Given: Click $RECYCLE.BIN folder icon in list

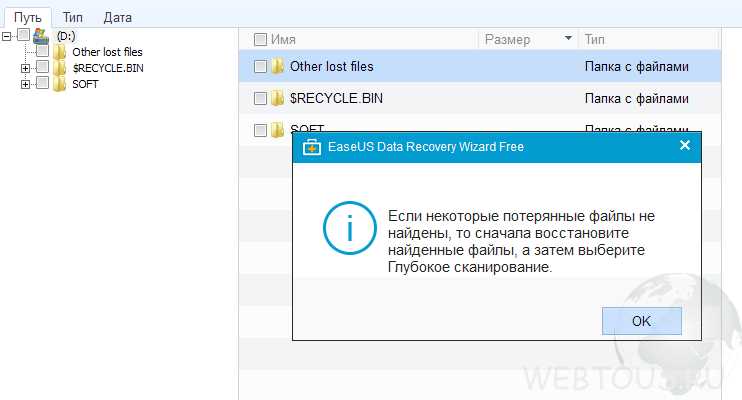Looking at the screenshot, I should pos(277,98).
